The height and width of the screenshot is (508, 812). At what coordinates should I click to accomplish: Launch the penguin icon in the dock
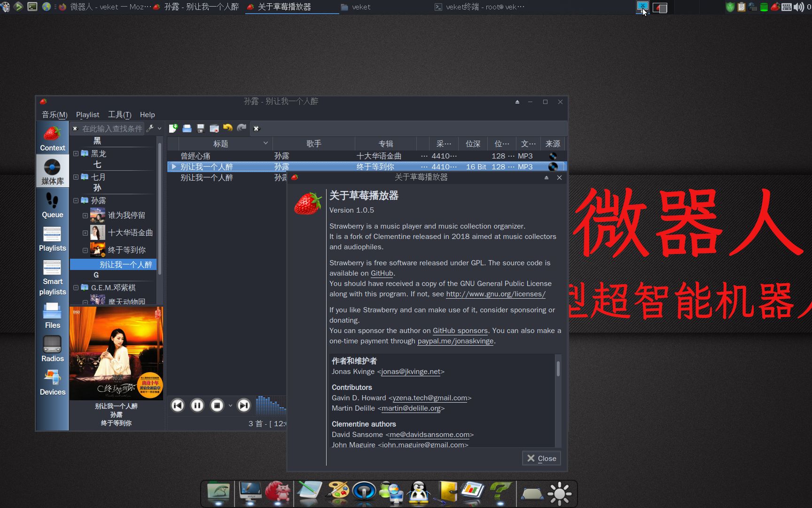[x=418, y=493]
